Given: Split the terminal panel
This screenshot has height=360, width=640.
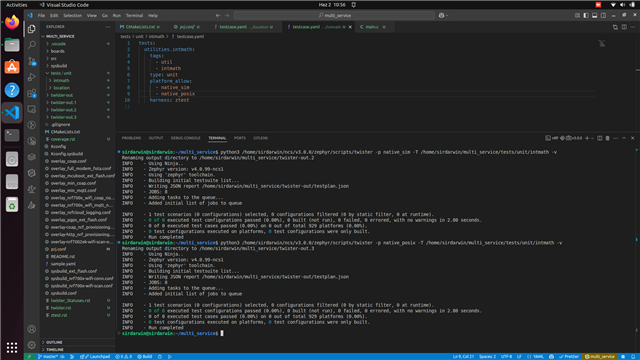Looking at the screenshot, I should point(600,138).
